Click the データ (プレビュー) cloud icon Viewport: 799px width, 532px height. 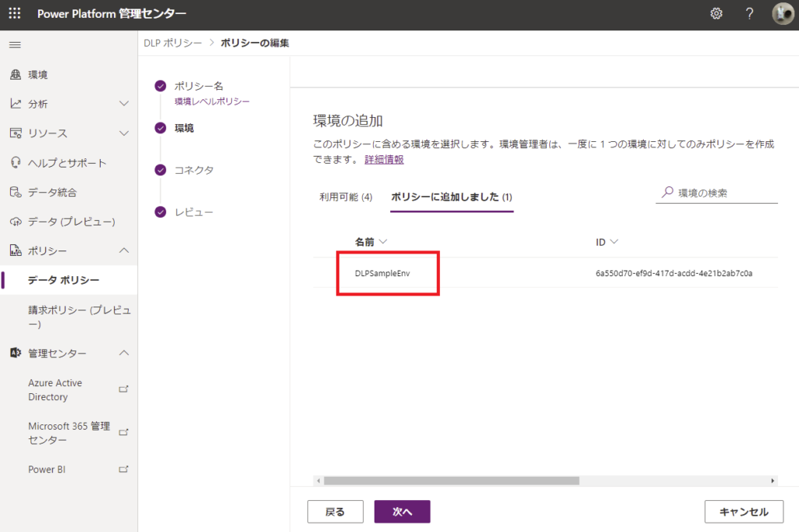[x=16, y=222]
